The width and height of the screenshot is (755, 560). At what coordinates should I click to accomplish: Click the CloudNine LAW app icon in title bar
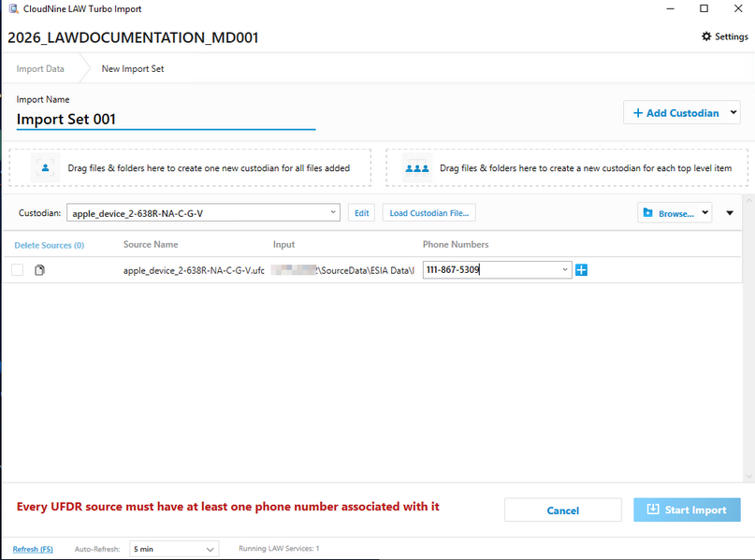11,9
